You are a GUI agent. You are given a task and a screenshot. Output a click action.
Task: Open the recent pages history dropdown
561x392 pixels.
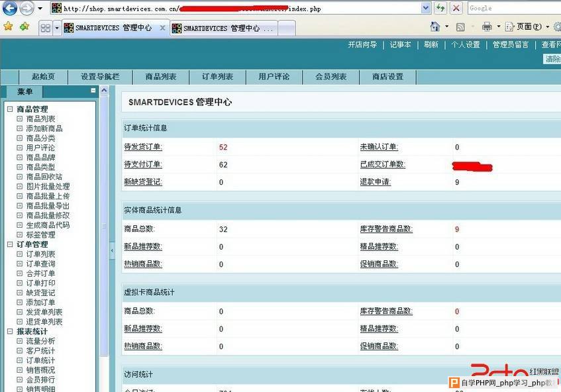(40, 8)
